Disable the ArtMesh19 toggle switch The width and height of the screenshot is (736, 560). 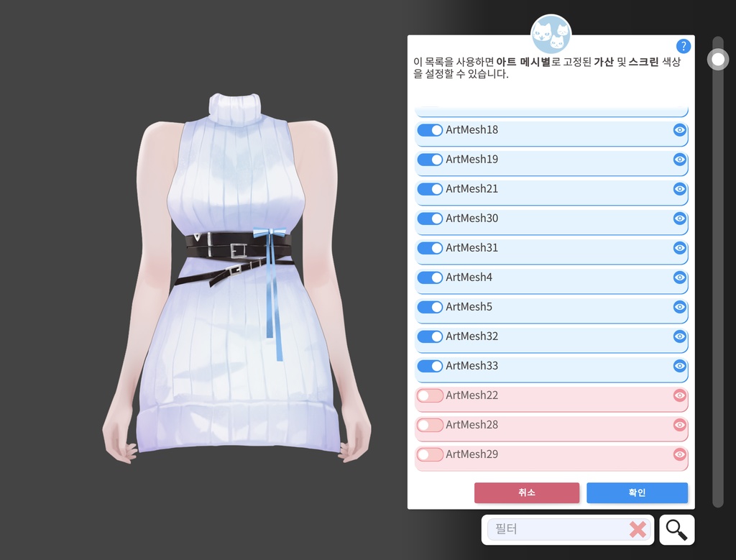click(430, 160)
